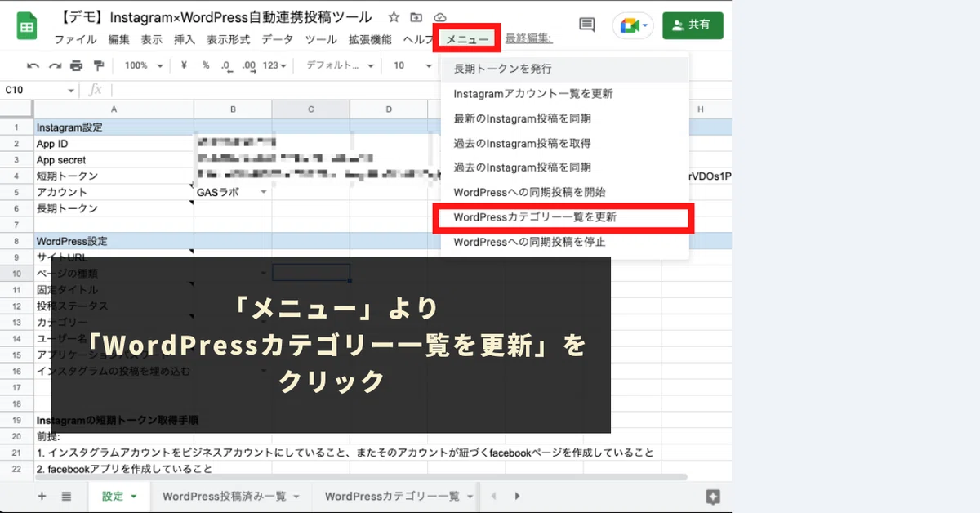The width and height of the screenshot is (980, 513).
Task: Click the horizontal scrollbar
Action: (361, 476)
